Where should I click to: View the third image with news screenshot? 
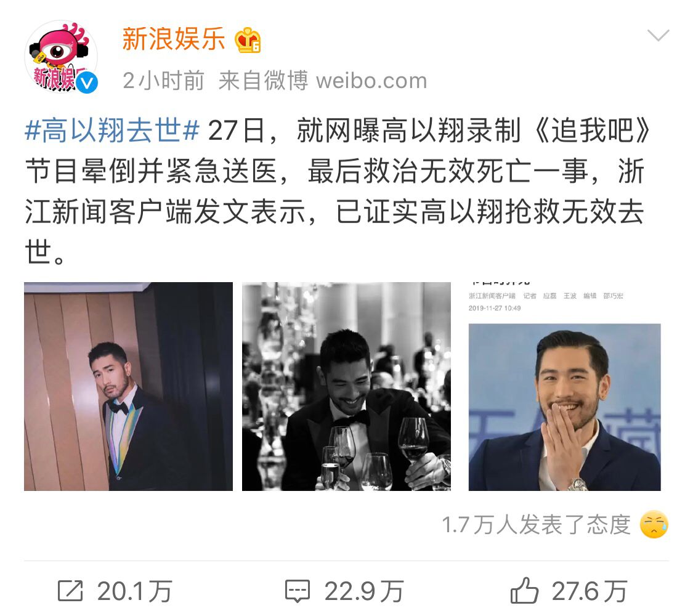(564, 386)
